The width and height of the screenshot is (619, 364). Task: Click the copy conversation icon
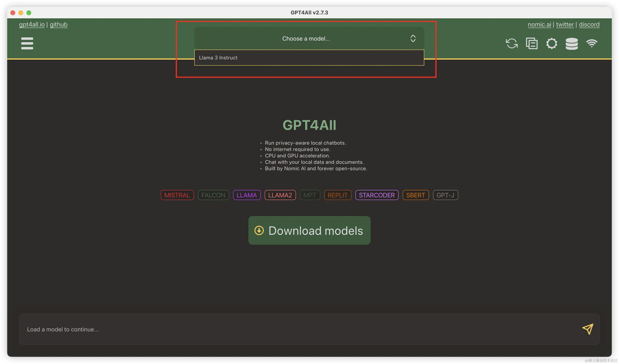(532, 43)
